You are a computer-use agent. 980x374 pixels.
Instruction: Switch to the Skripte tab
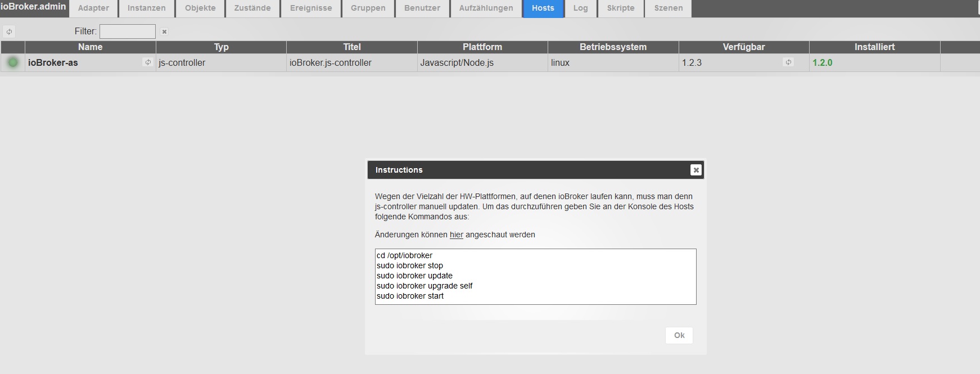click(621, 8)
